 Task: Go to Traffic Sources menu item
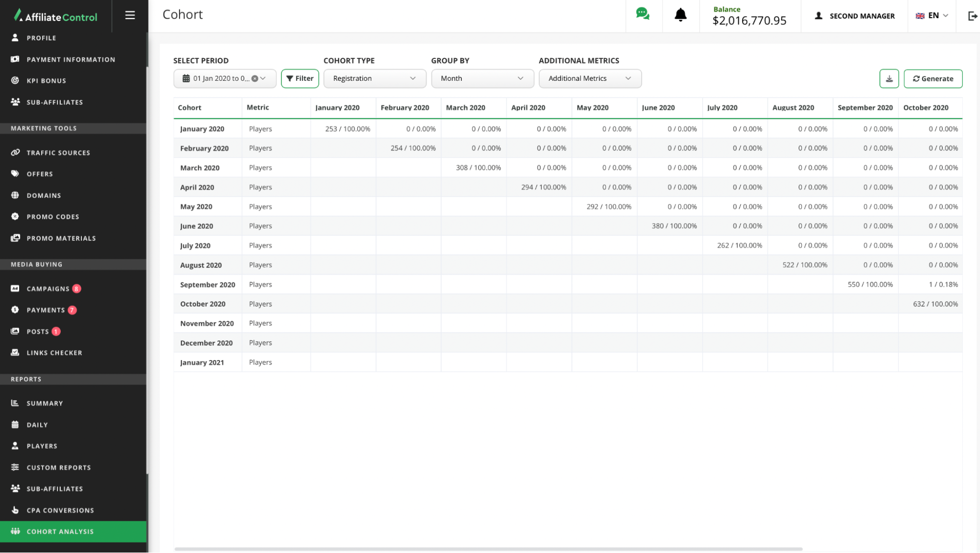point(58,153)
